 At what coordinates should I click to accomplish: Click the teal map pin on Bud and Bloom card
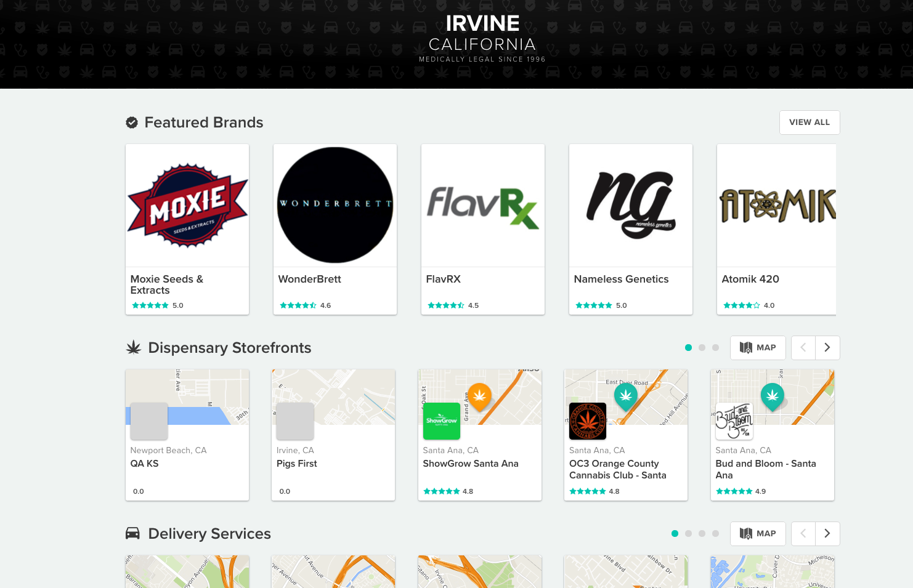point(773,397)
